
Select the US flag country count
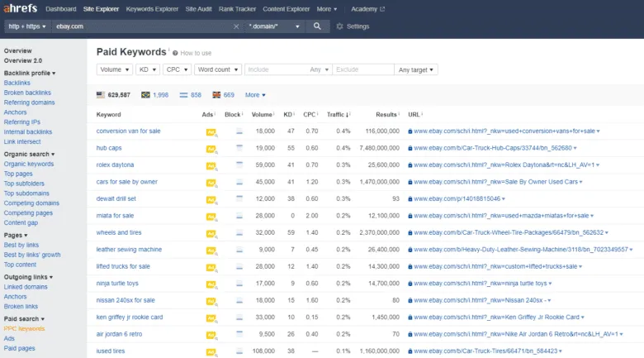coord(113,95)
